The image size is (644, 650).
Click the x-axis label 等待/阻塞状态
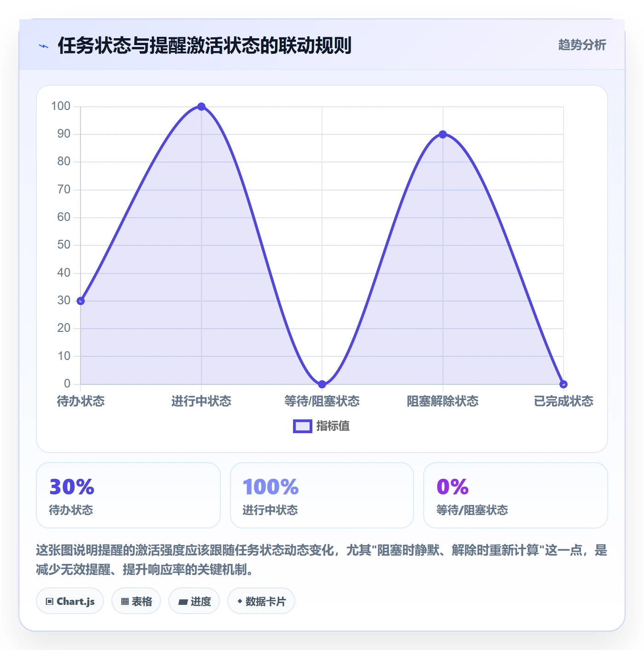click(322, 401)
